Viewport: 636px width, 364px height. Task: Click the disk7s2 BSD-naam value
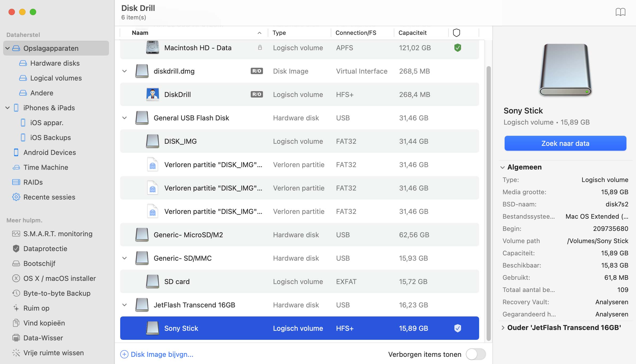(x=617, y=204)
